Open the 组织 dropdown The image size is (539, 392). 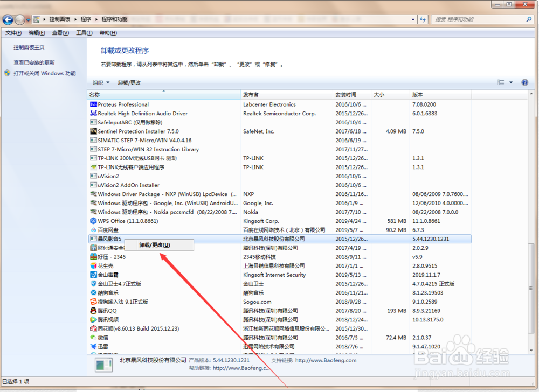click(101, 83)
